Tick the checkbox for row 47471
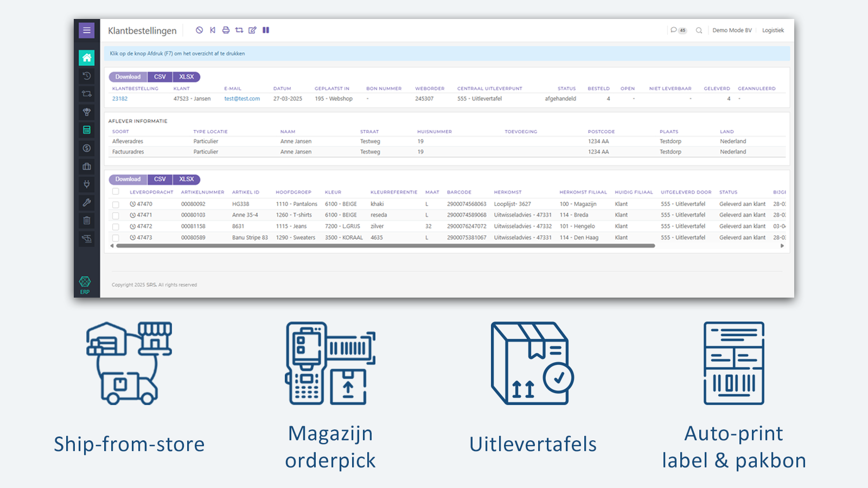868x488 pixels. (116, 216)
